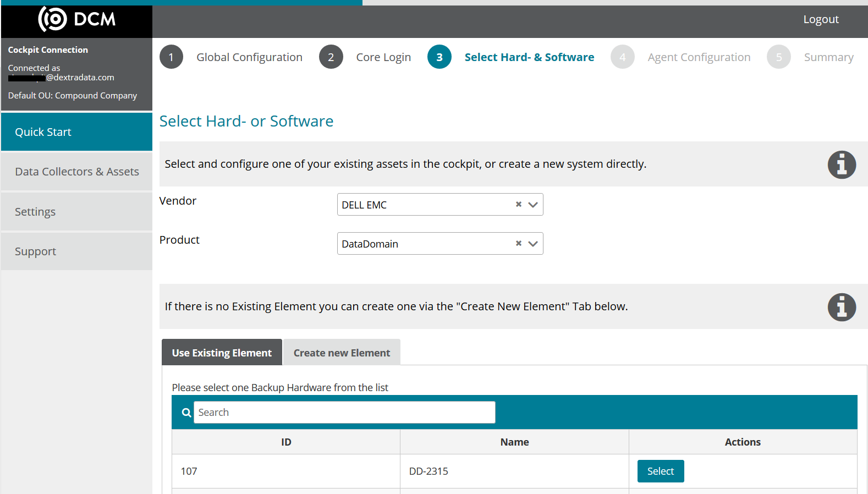Click the search magnifier icon

point(186,413)
